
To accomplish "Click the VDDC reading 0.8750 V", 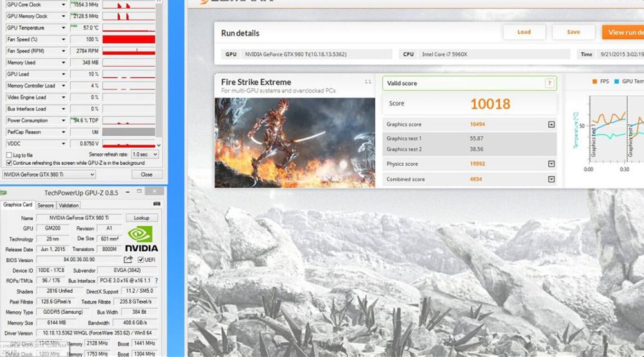I will [x=85, y=144].
